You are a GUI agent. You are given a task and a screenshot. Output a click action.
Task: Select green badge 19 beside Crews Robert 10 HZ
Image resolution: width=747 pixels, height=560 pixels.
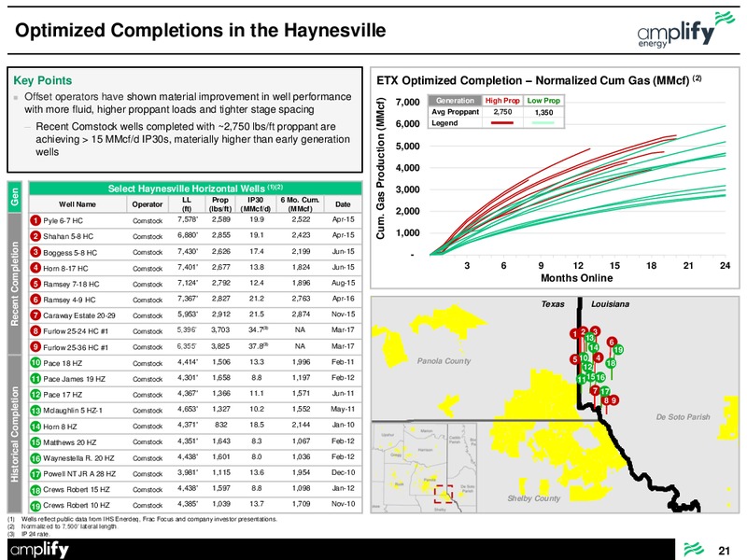35,505
